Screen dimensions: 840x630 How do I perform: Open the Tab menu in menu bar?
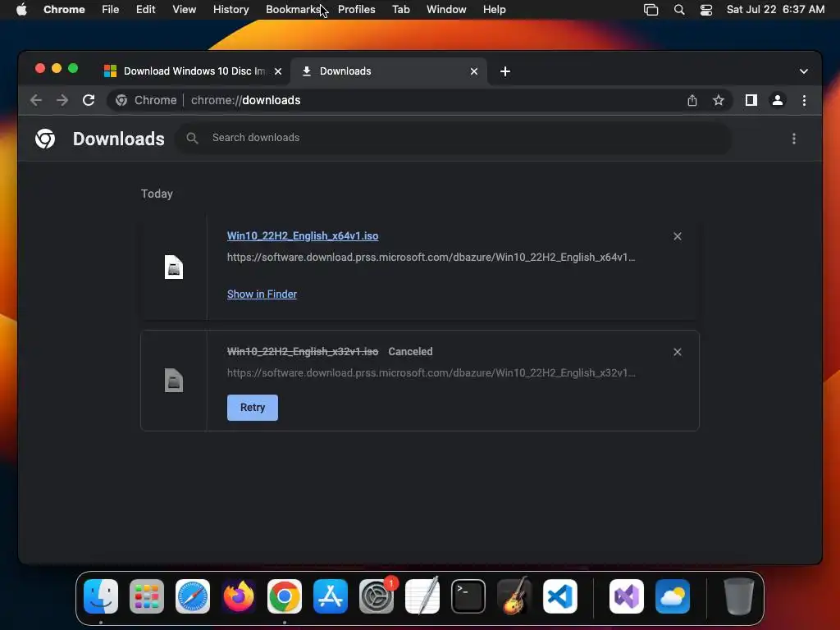(x=400, y=9)
